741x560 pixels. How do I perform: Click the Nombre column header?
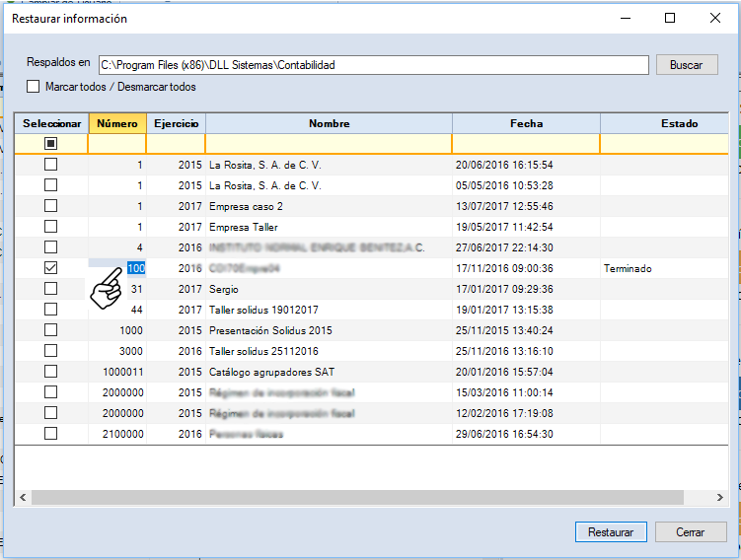329,124
